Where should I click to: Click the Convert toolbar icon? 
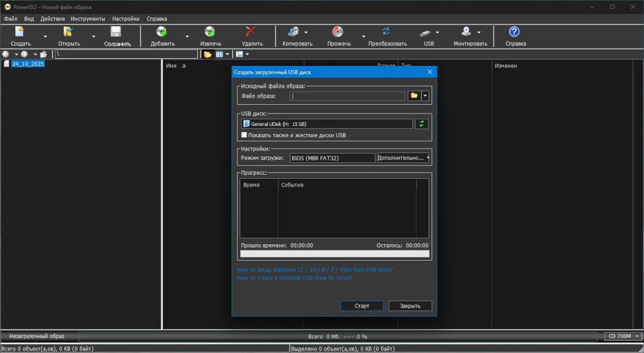pyautogui.click(x=387, y=33)
